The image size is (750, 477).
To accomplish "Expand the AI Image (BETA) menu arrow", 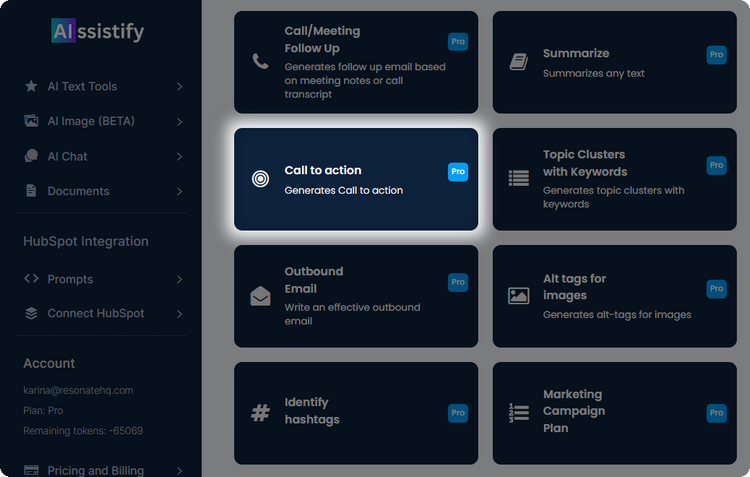I will (179, 122).
